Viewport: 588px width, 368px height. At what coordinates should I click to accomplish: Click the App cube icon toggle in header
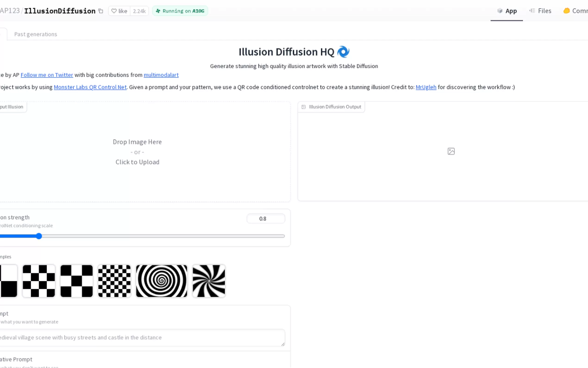coord(500,11)
